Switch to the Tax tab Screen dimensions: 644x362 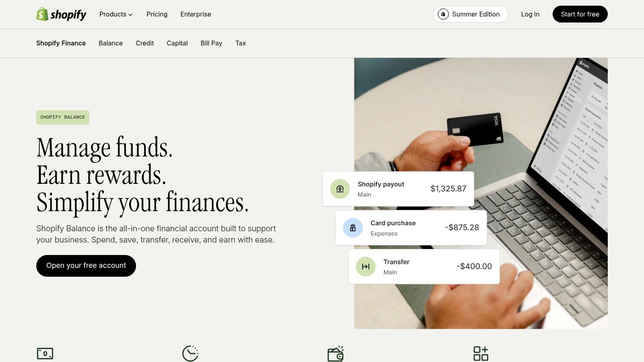pyautogui.click(x=240, y=43)
